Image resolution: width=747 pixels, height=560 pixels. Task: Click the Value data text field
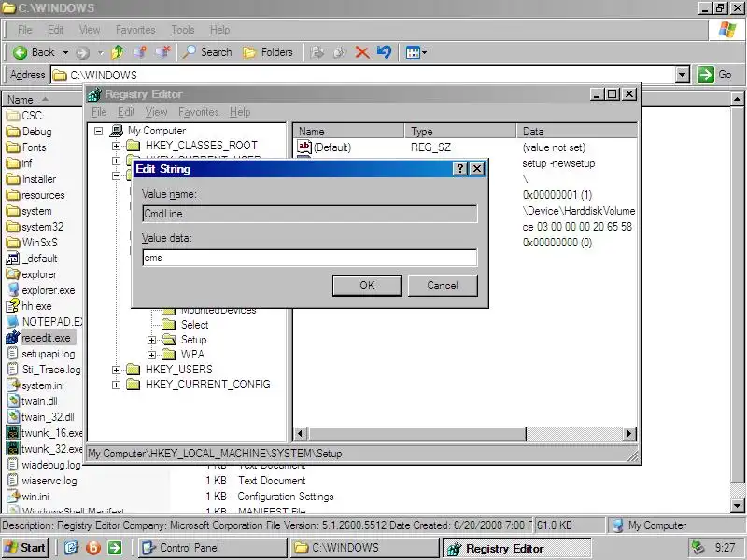click(x=310, y=258)
